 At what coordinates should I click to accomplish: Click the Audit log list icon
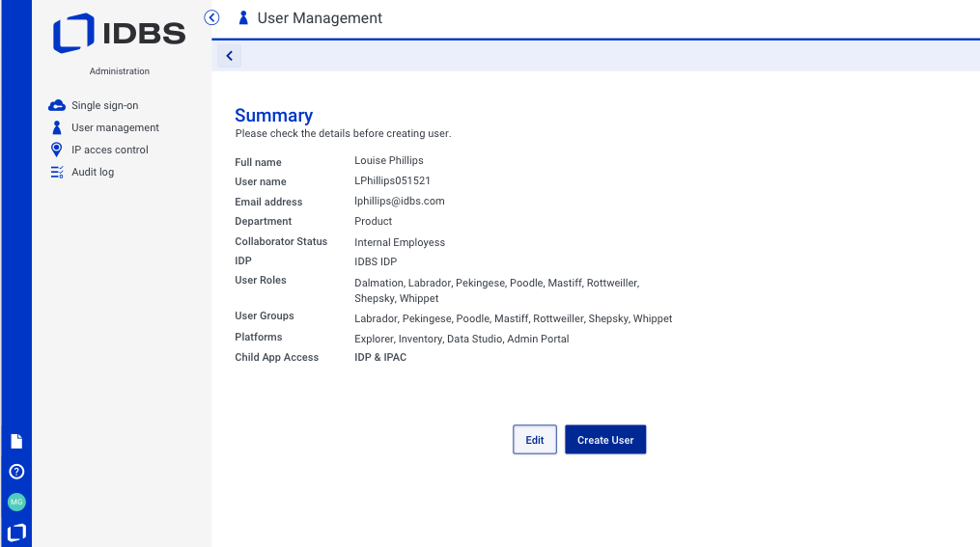pos(56,172)
